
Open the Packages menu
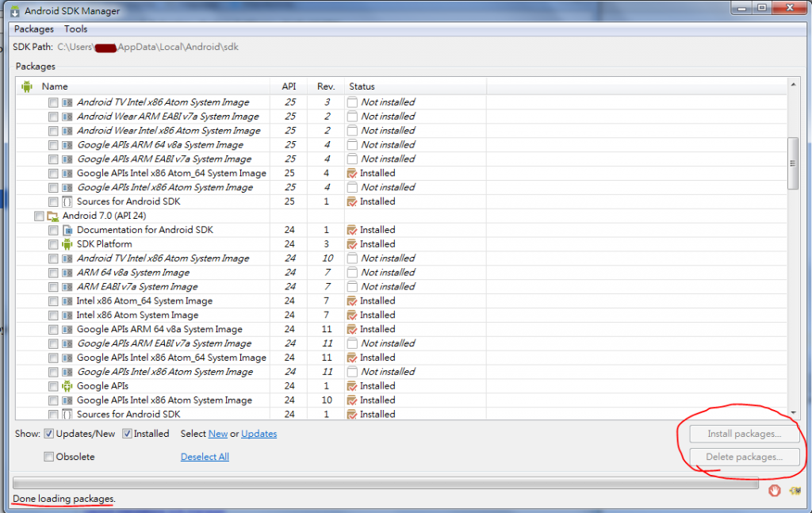tap(33, 29)
